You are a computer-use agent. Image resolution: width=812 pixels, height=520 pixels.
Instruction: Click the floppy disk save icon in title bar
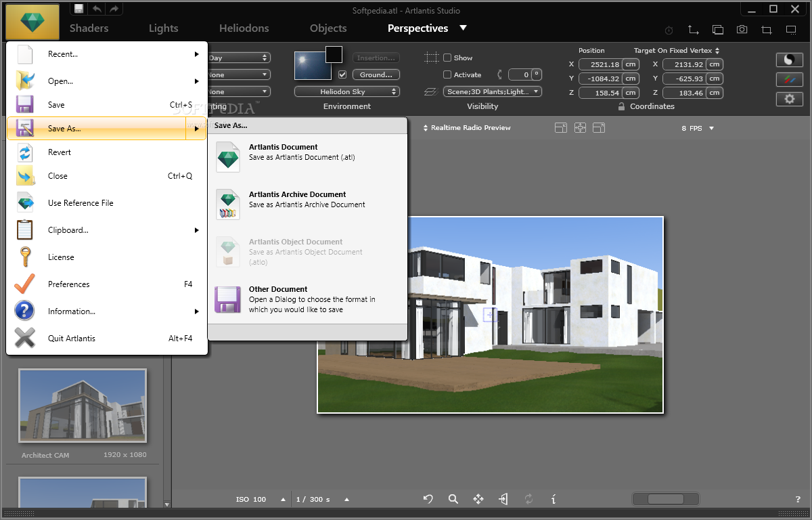pyautogui.click(x=79, y=9)
